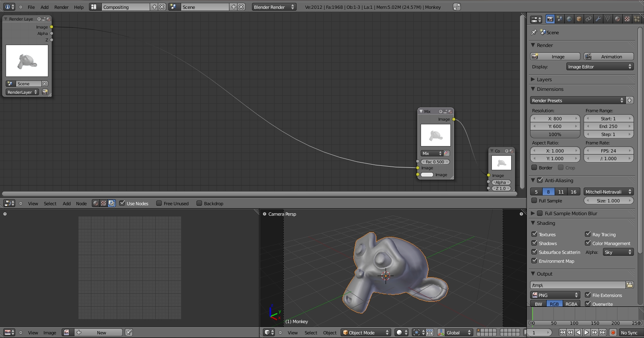Open the Scene properties tab icon
This screenshot has width=644, height=338.
coord(559,19)
